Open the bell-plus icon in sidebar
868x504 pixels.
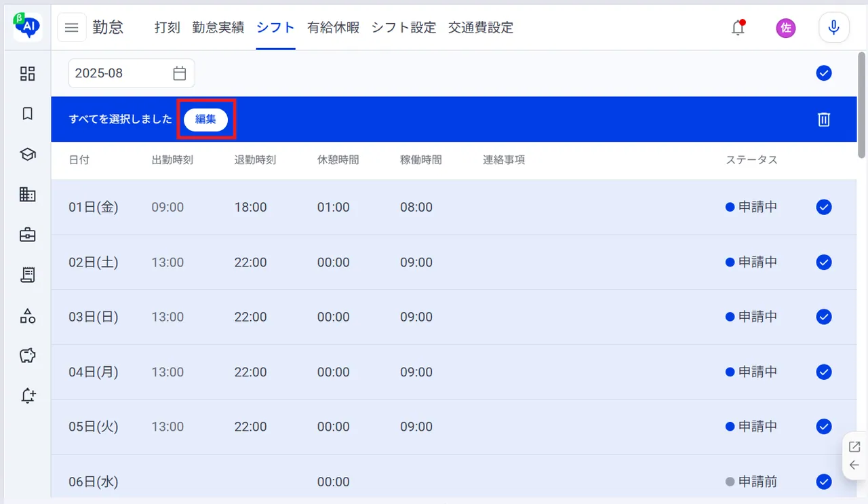(28, 396)
